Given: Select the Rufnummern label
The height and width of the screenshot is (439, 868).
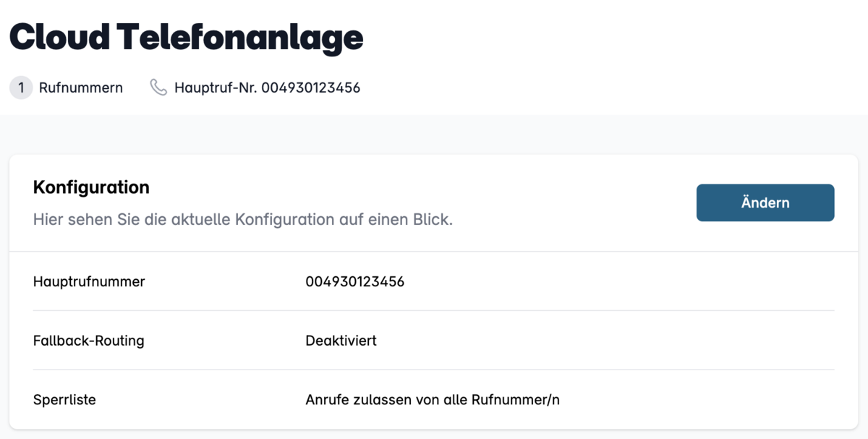Looking at the screenshot, I should coord(81,88).
